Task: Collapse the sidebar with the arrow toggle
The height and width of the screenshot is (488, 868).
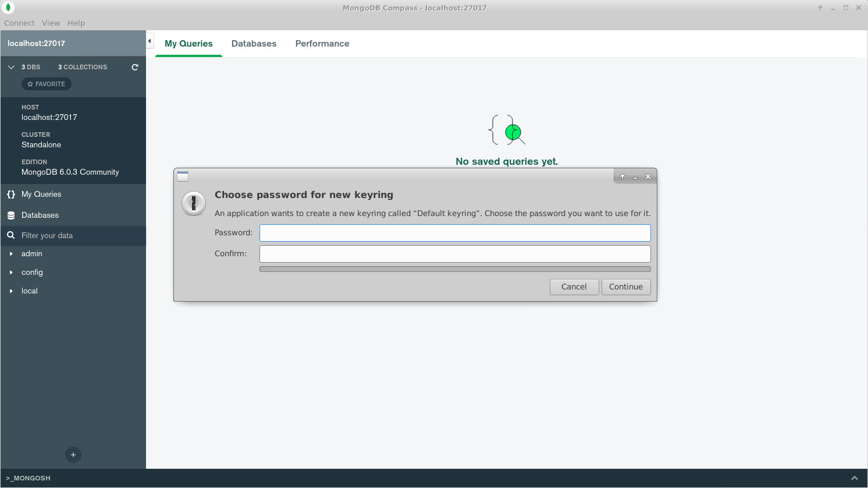Action: [x=150, y=41]
